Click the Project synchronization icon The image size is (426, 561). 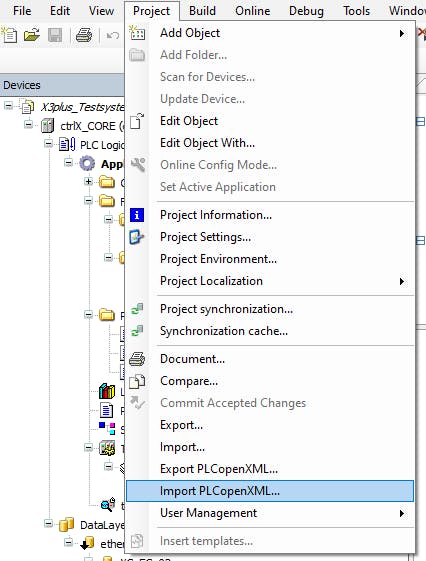tap(137, 309)
